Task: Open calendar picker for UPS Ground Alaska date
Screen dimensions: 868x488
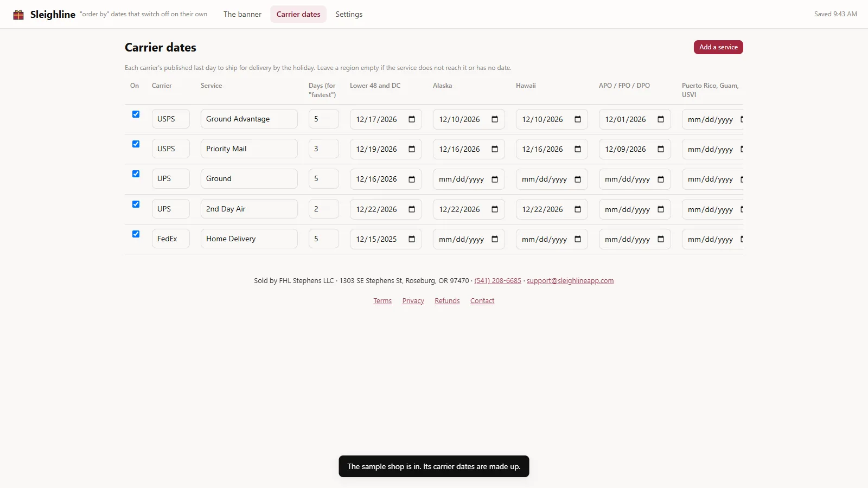Action: [x=495, y=179]
